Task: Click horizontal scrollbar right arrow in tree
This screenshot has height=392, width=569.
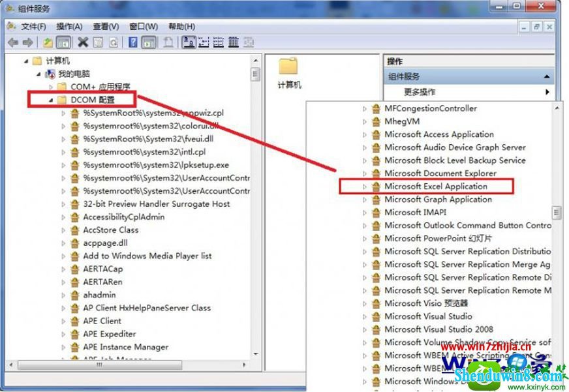Action: click(x=244, y=365)
